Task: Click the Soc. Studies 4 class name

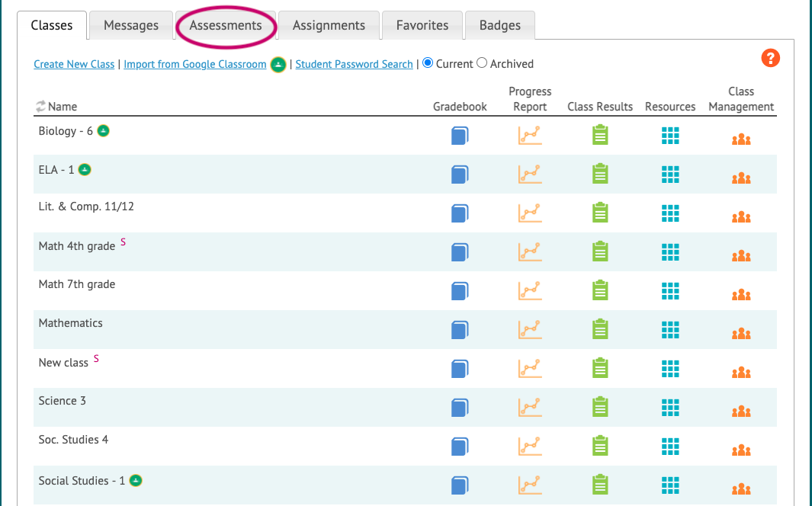Action: click(73, 439)
